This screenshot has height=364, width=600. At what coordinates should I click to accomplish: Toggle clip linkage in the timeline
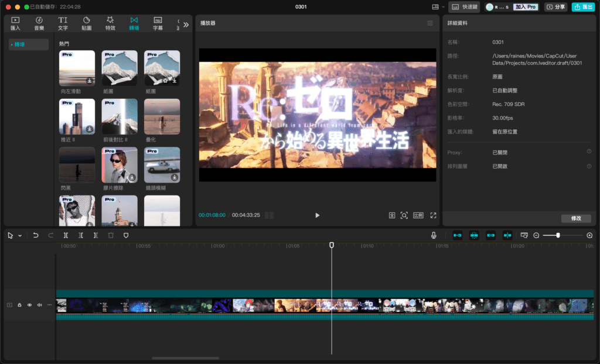pyautogui.click(x=490, y=235)
